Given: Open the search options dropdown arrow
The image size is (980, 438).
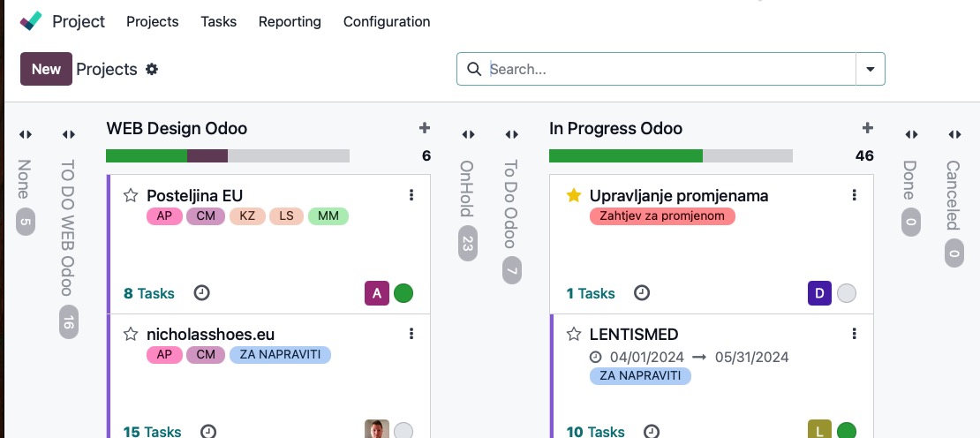Looking at the screenshot, I should click(871, 69).
